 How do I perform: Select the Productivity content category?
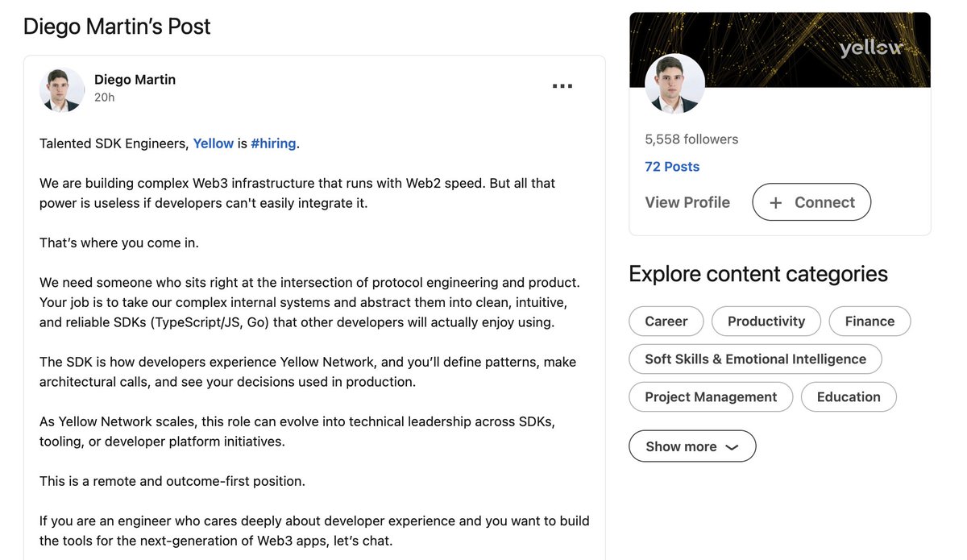(766, 321)
